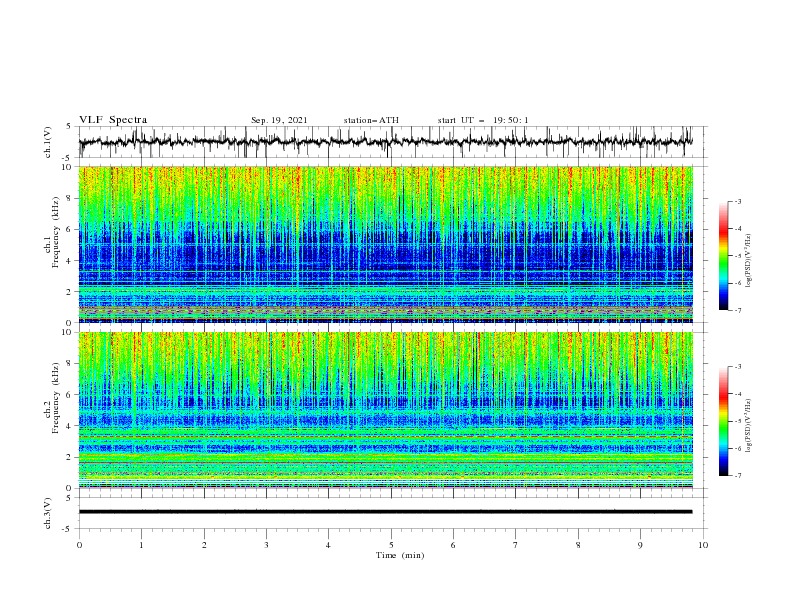Image resolution: width=792 pixels, height=612 pixels.
Task: Click time axis tick label '7'
Action: pos(516,545)
